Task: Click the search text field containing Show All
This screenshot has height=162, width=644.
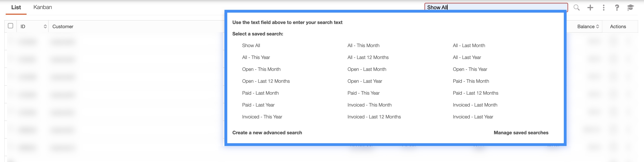Action: pyautogui.click(x=496, y=7)
